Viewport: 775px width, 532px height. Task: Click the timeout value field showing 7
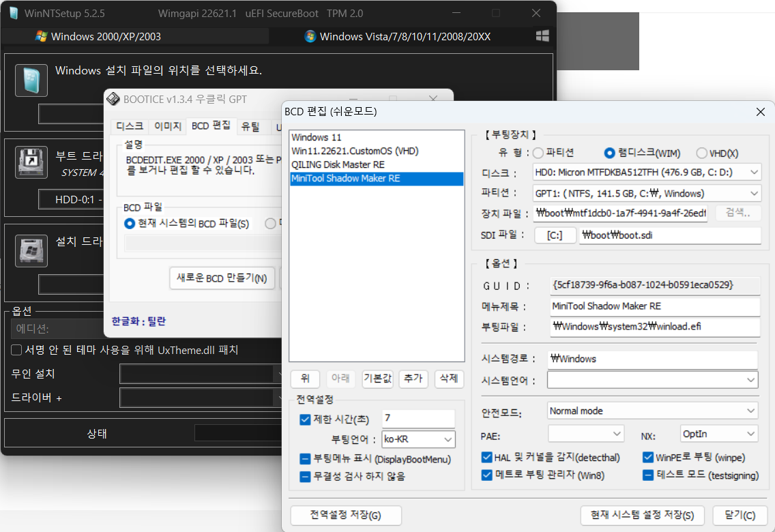[x=418, y=418]
